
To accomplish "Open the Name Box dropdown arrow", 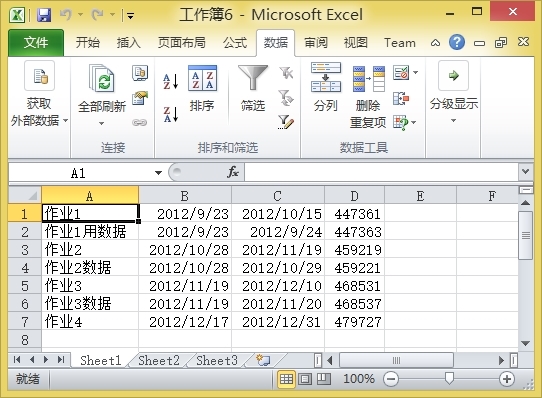I will pos(158,173).
